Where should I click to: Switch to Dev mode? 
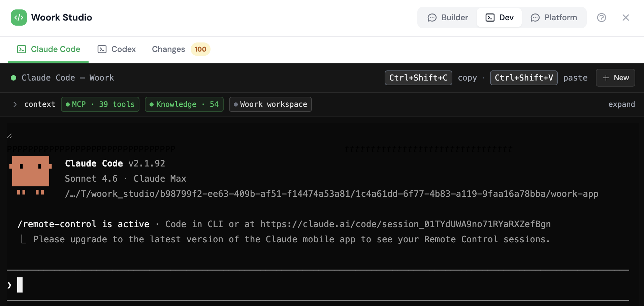tap(499, 18)
